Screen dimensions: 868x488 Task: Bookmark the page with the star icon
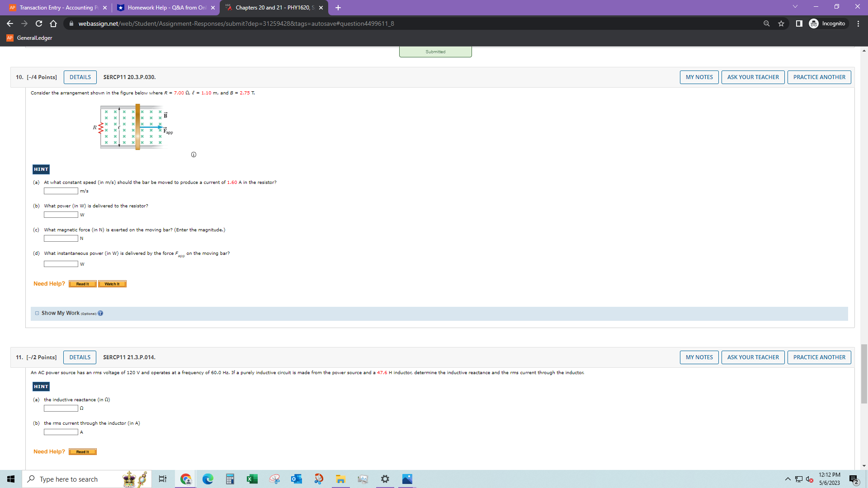click(781, 23)
